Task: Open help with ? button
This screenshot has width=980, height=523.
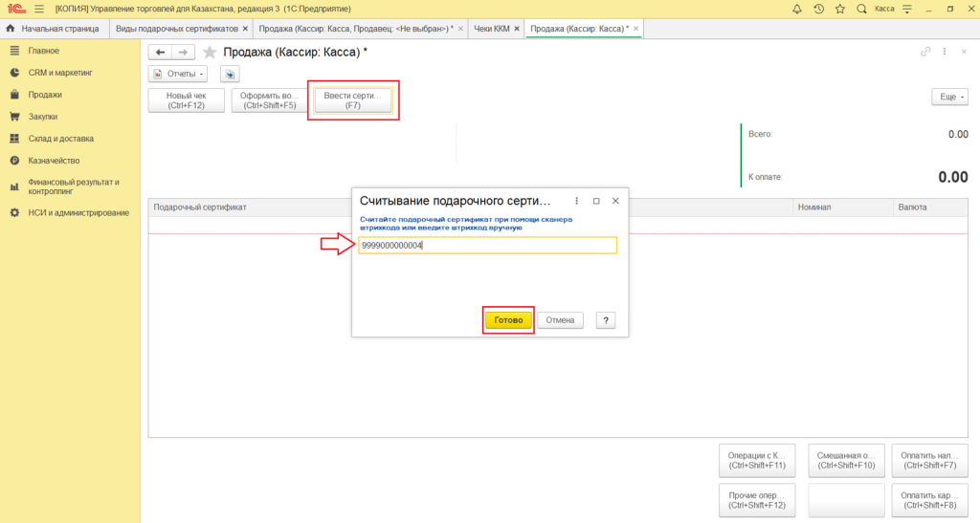Action: tap(606, 320)
